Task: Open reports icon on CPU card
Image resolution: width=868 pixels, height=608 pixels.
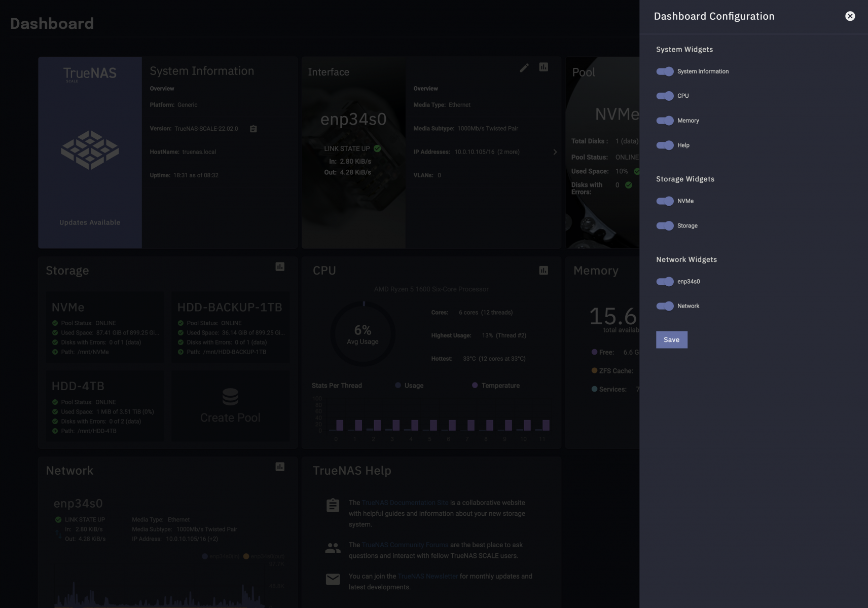Action: pos(544,271)
